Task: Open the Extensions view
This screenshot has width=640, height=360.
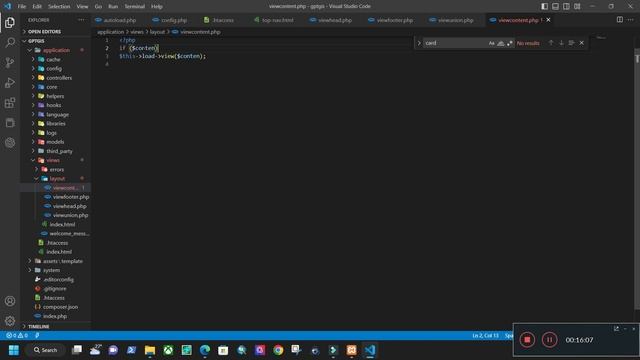Action: 10,102
